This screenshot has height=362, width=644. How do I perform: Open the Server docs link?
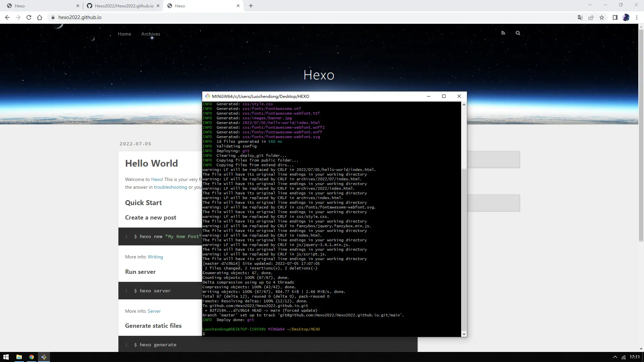(x=154, y=311)
